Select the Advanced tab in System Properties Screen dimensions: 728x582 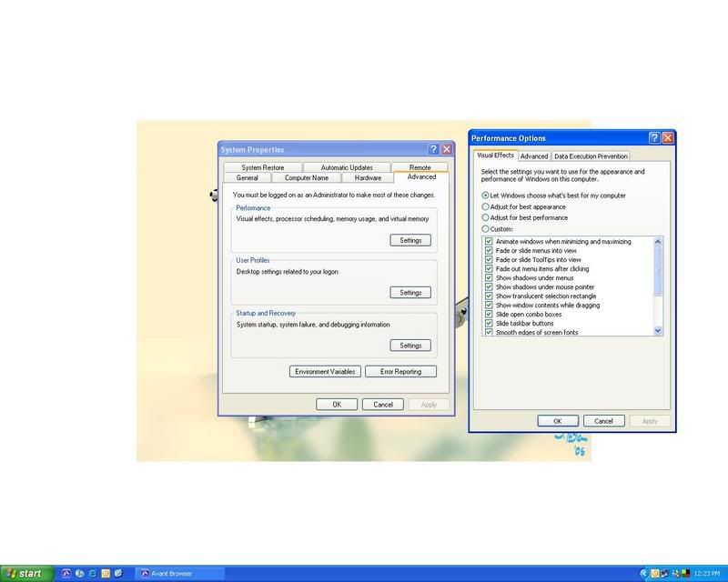point(421,176)
